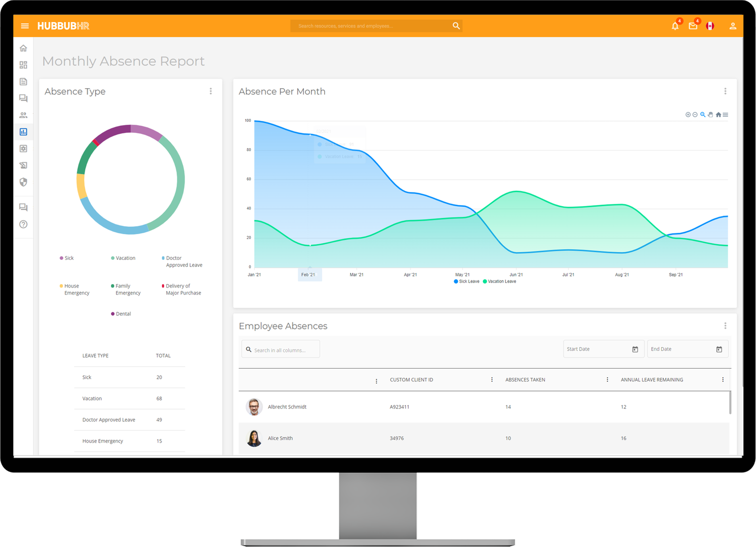This screenshot has height=547, width=756.
Task: Open the Help question mark icon
Action: click(23, 224)
